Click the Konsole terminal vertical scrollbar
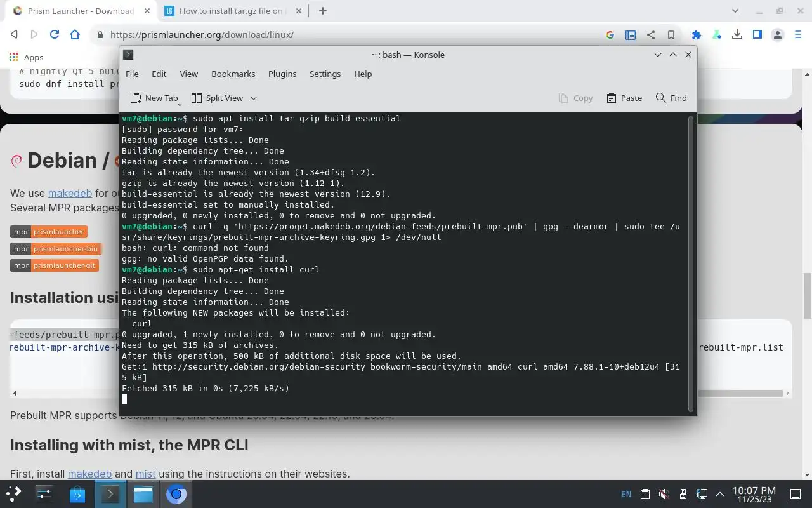 click(x=691, y=263)
